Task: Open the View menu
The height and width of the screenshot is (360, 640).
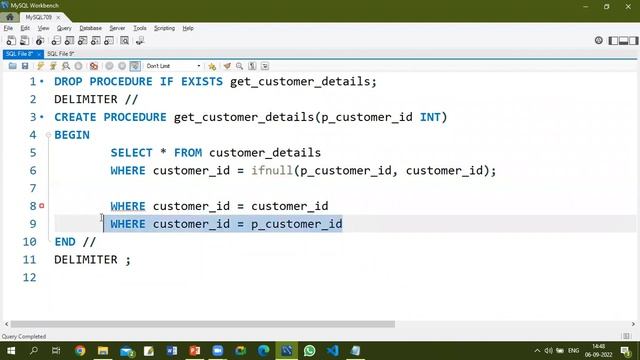Action: tap(43, 28)
